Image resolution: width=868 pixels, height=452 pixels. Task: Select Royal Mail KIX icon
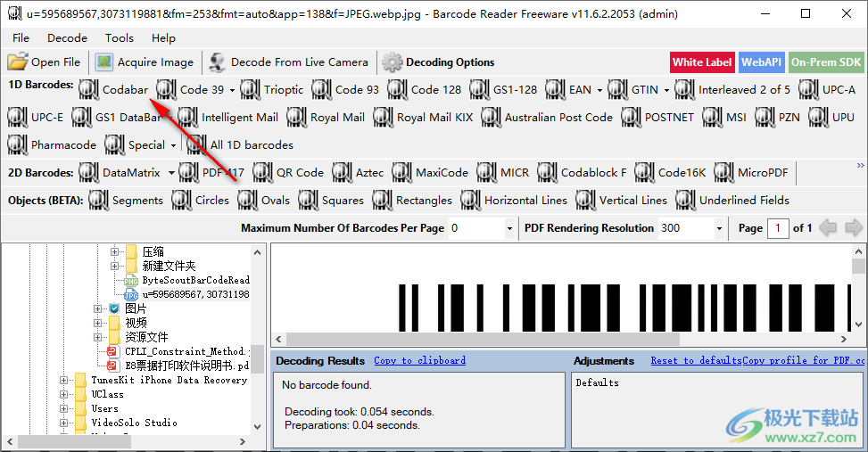pyautogui.click(x=383, y=118)
